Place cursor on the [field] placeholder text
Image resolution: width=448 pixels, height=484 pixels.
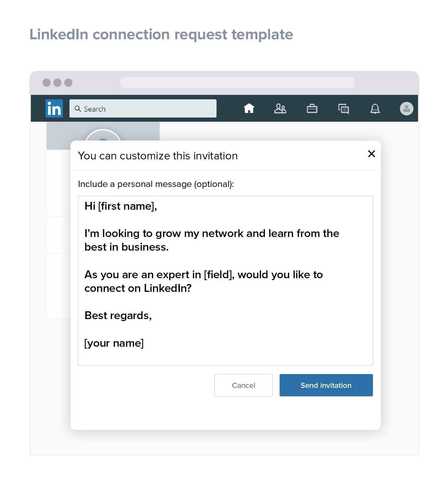point(218,275)
